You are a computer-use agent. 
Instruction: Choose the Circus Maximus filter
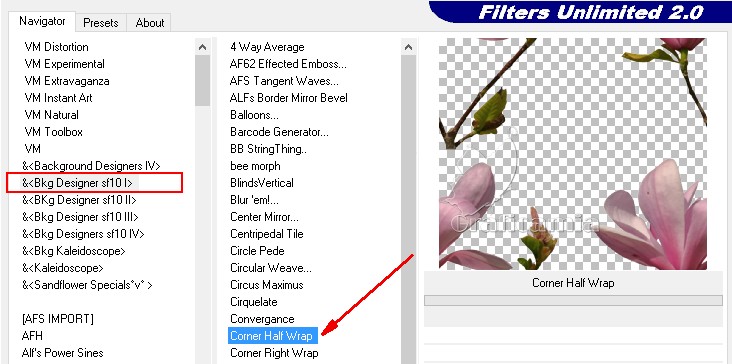[x=267, y=285]
